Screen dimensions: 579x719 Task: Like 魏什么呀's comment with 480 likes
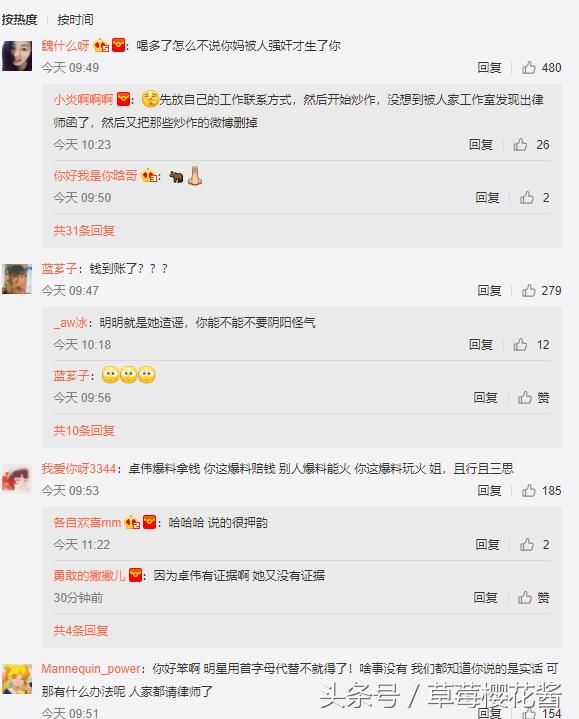541,68
